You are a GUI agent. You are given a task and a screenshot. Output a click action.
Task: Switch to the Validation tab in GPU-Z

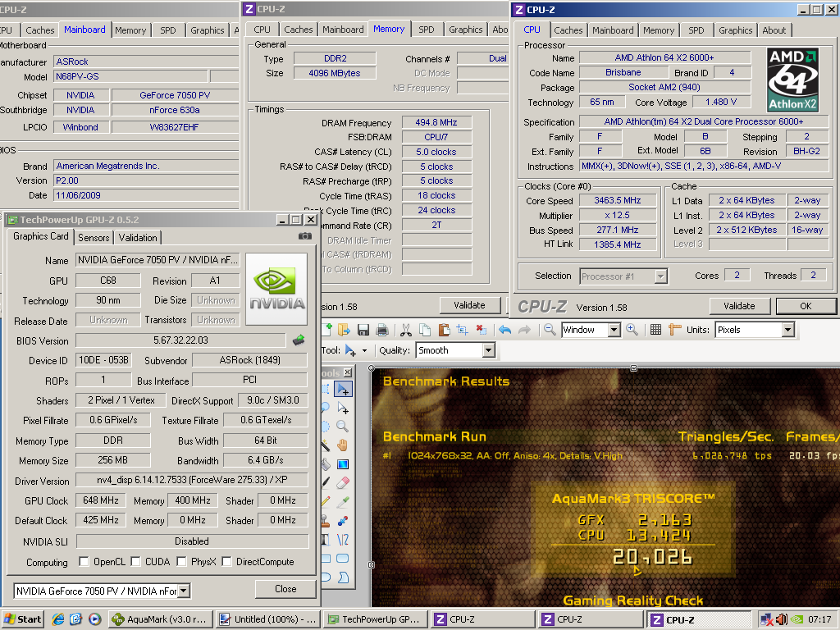coord(138,237)
